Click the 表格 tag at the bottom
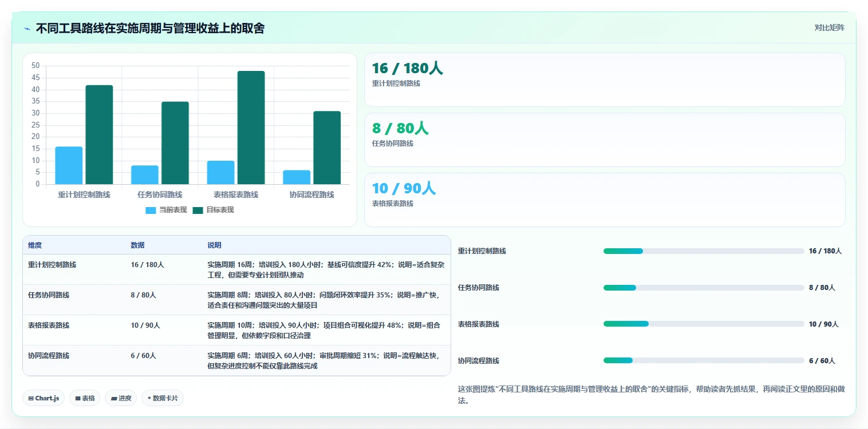Image resolution: width=868 pixels, height=429 pixels. pos(85,398)
